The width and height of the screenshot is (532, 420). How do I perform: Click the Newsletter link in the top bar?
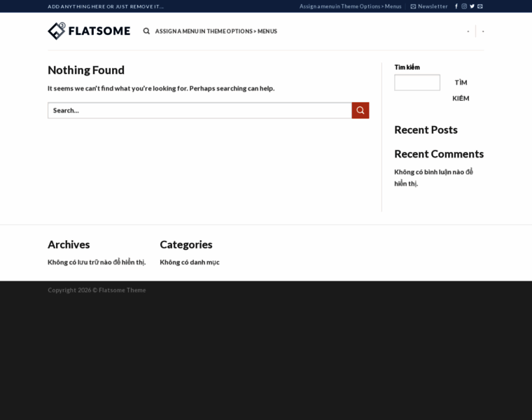(x=428, y=6)
